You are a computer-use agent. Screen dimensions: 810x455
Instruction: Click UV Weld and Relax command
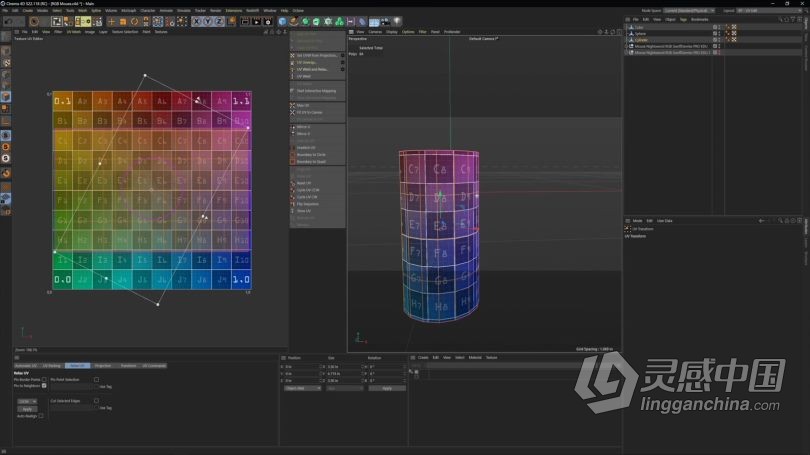click(x=312, y=69)
